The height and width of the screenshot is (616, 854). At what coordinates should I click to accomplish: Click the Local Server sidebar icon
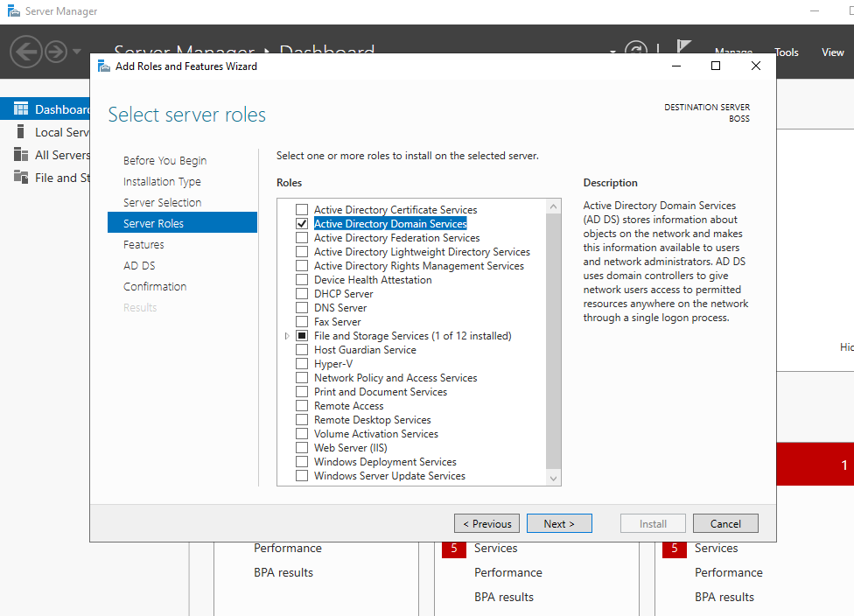[20, 132]
